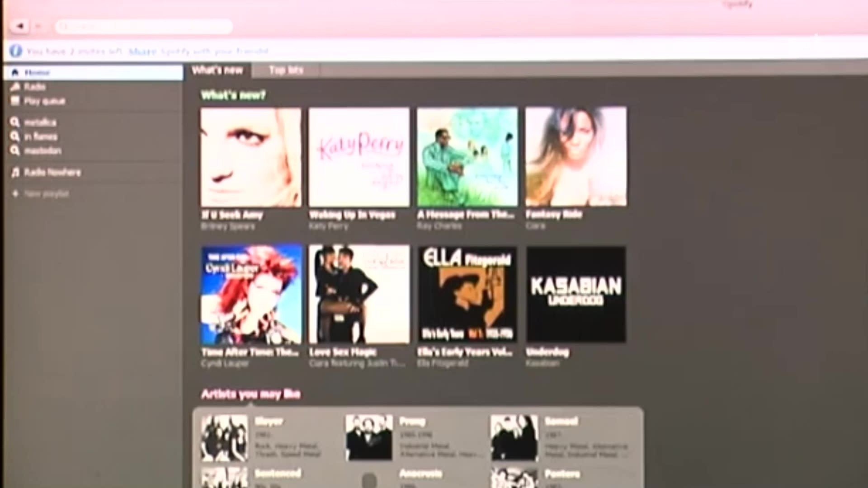
Task: Click Ella's Early Years Vol... title
Action: tap(465, 352)
